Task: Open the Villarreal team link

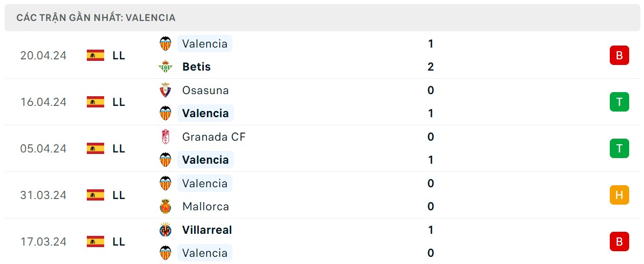Action: click(x=207, y=230)
